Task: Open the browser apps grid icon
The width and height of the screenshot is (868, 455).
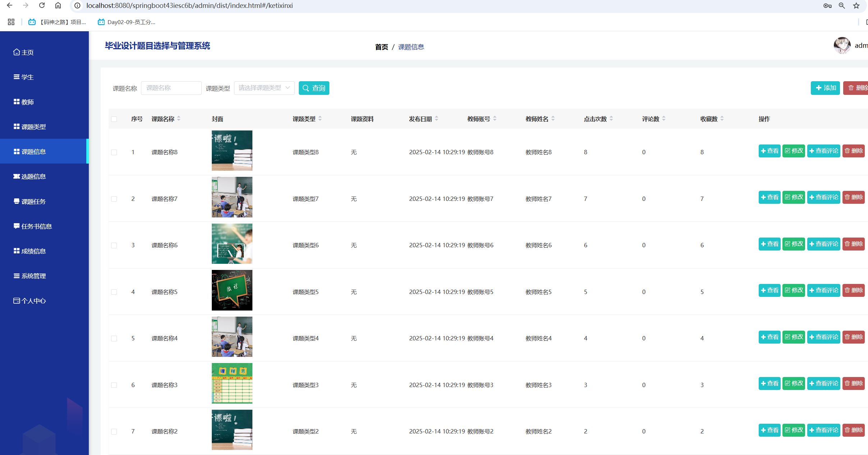Action: (x=11, y=22)
